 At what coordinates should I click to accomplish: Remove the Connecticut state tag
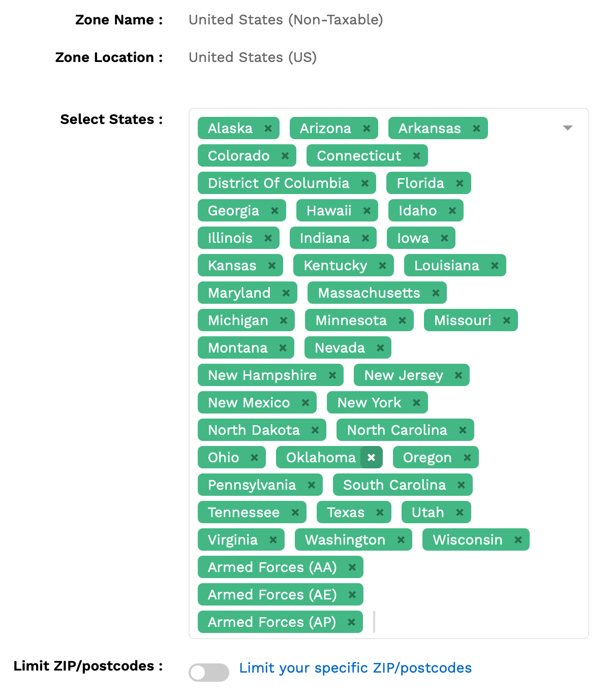point(416,156)
